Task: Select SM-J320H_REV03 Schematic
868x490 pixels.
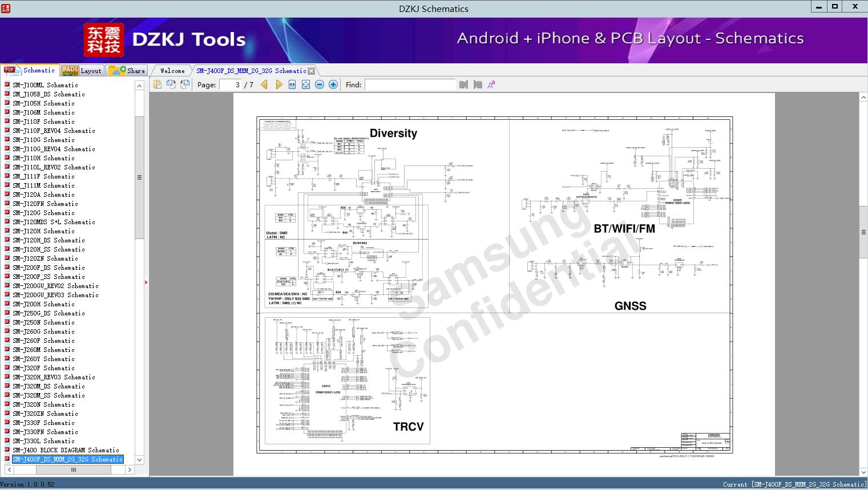Action: [x=54, y=377]
